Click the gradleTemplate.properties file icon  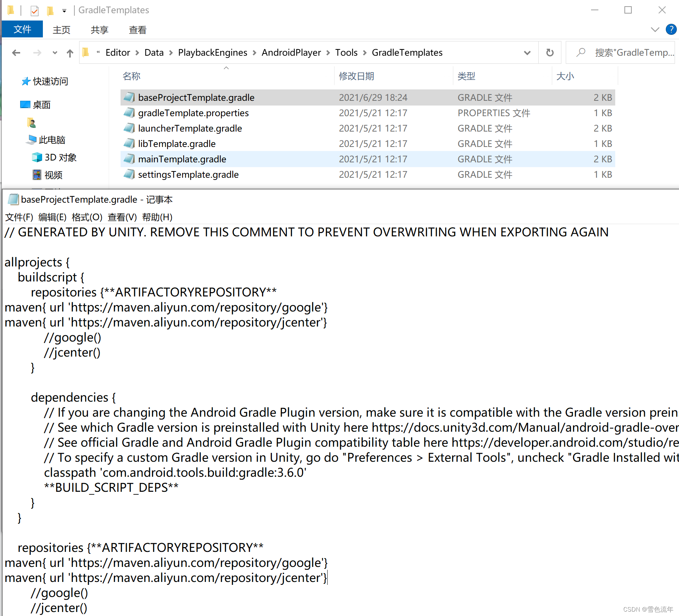pos(129,113)
